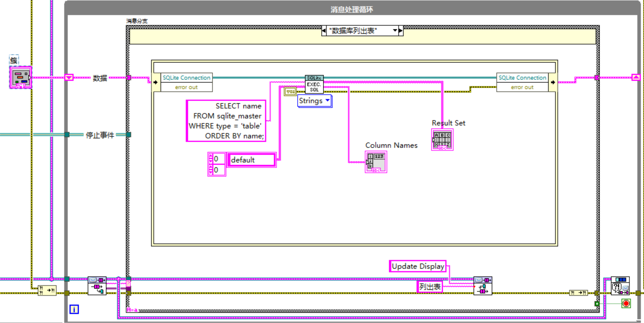Image resolution: width=644 pixels, height=323 pixels.
Task: Click the Enqueue Message subVI next to 列出表
Action: click(483, 285)
